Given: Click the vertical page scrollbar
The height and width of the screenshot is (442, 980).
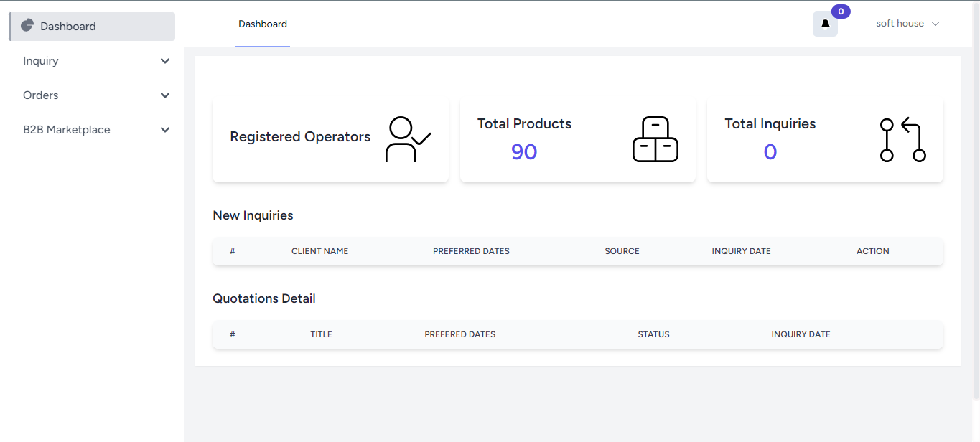Looking at the screenshot, I should tap(976, 201).
